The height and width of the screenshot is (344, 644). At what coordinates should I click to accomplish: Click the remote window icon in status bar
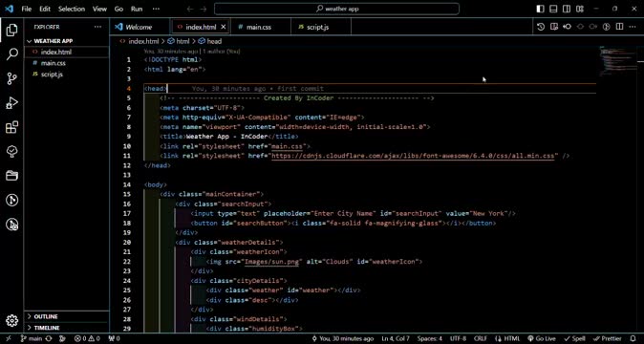[9, 338]
